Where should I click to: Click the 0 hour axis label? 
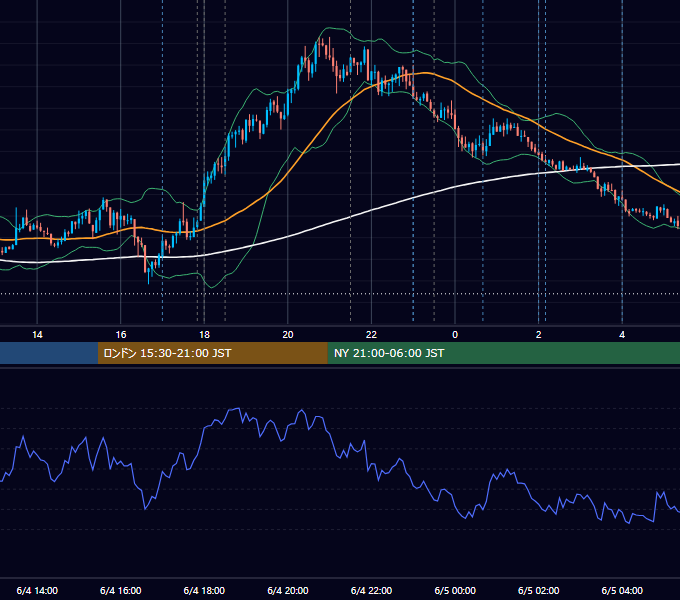[455, 335]
